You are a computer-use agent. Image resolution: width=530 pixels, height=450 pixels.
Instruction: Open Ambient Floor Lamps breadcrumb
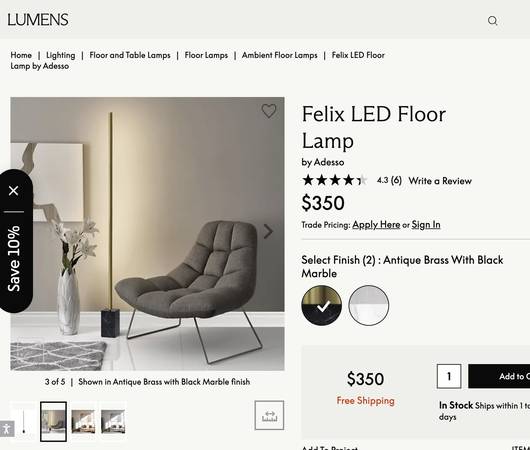[280, 55]
